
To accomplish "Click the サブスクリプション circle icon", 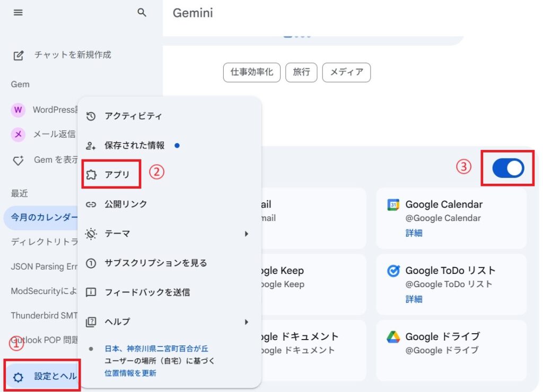I will 91,263.
